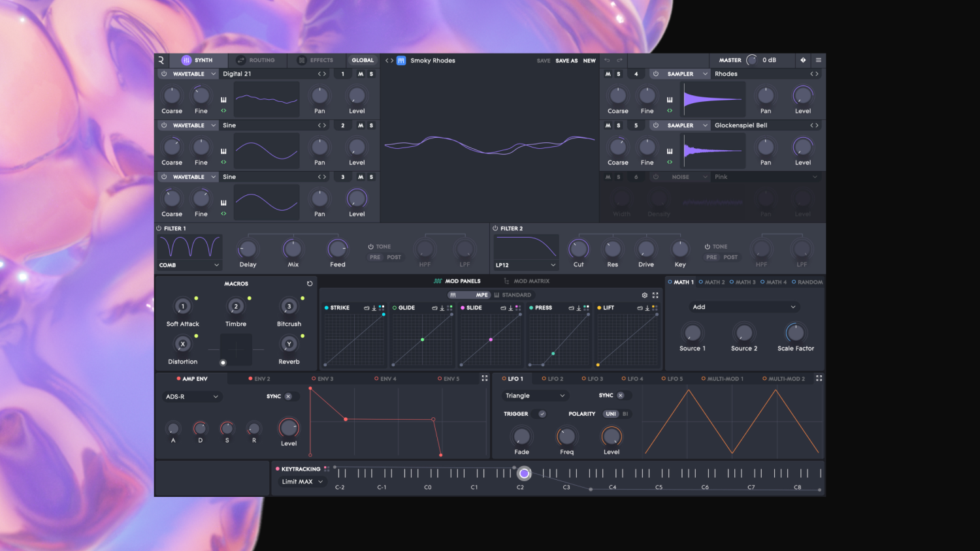Click keyboard icon on Rhodes sampler

(670, 100)
